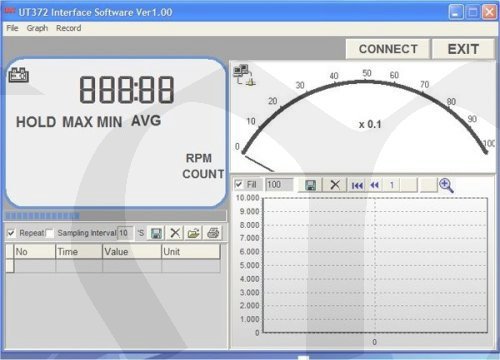This screenshot has height=360, width=500.
Task: Jump to first graph page with the skip-back icon
Action: coord(357,185)
